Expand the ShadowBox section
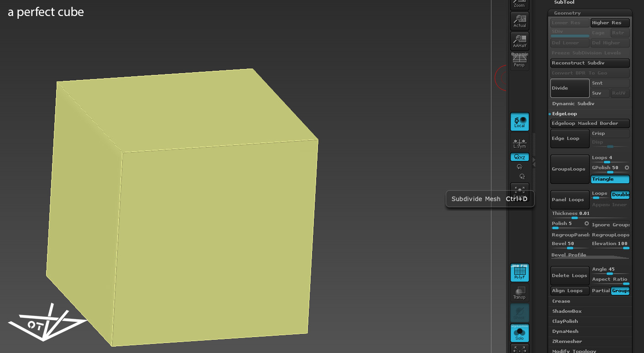 (567, 311)
